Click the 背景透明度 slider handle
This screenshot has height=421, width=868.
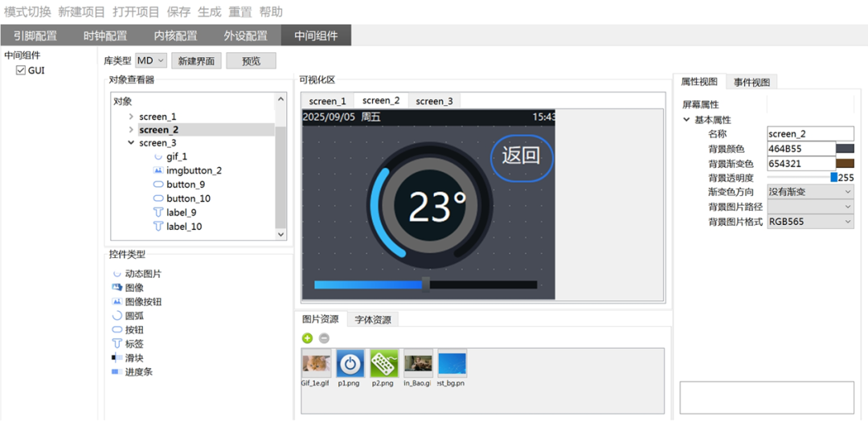point(833,177)
